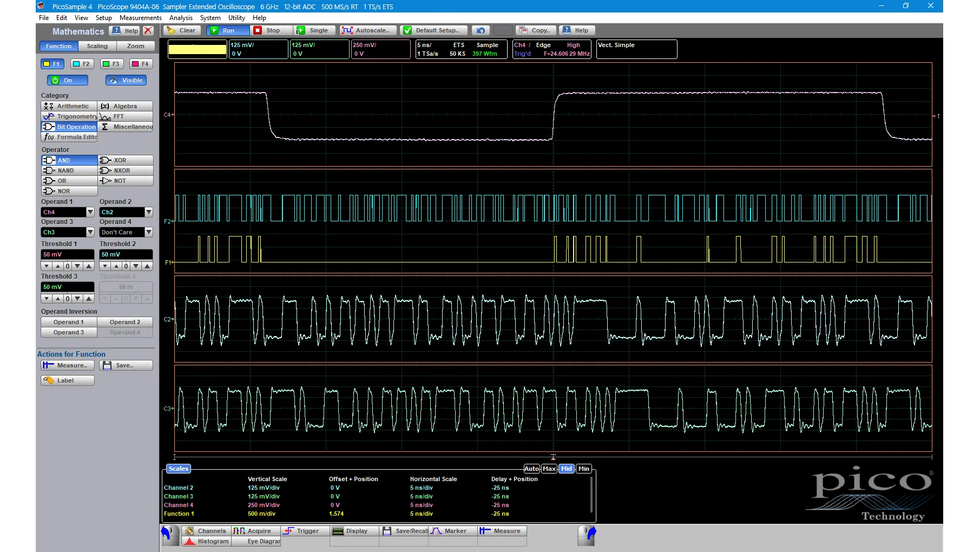The width and height of the screenshot is (980, 552).
Task: Click the Autoscale toolbar button
Action: coord(368,30)
